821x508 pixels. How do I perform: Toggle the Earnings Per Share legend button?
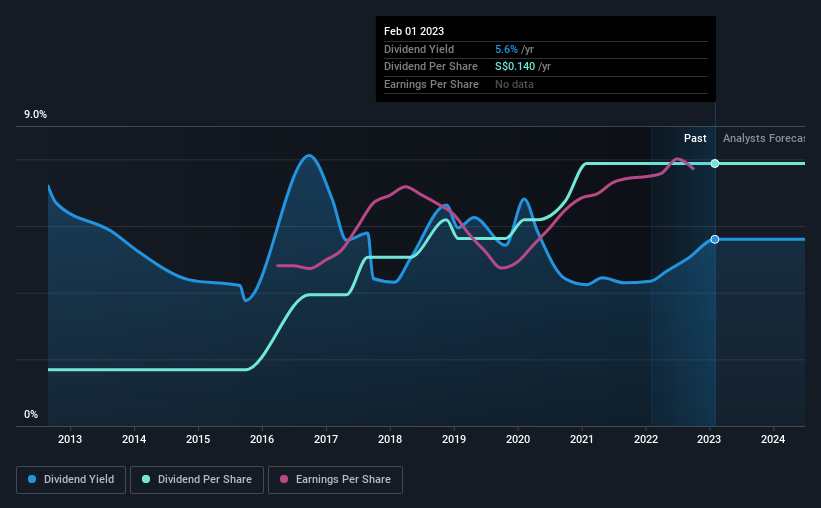pyautogui.click(x=335, y=480)
